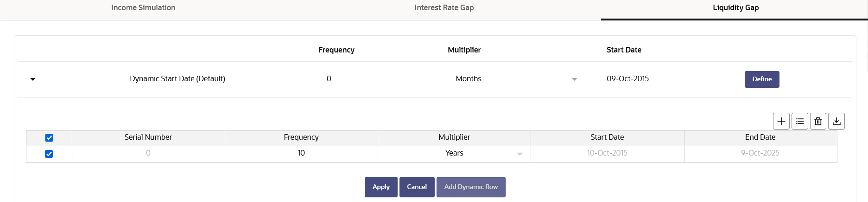868x202 pixels.
Task: Click the trash delete icon
Action: [818, 121]
